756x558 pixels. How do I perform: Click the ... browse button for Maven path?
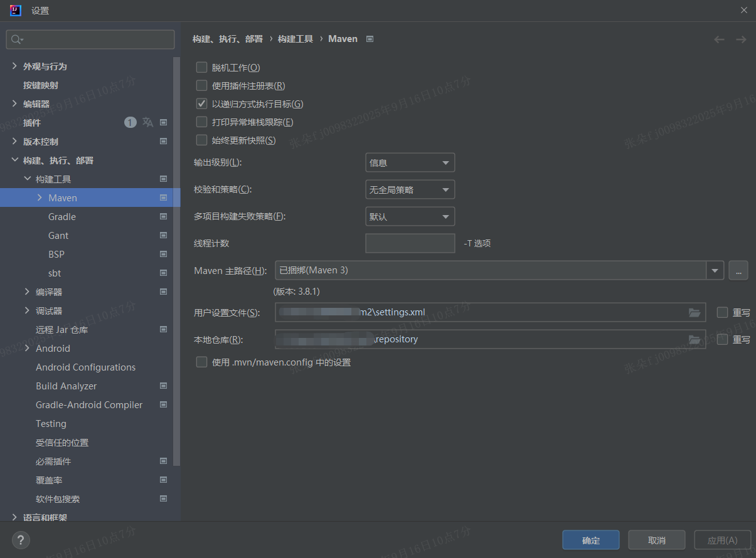pos(738,270)
